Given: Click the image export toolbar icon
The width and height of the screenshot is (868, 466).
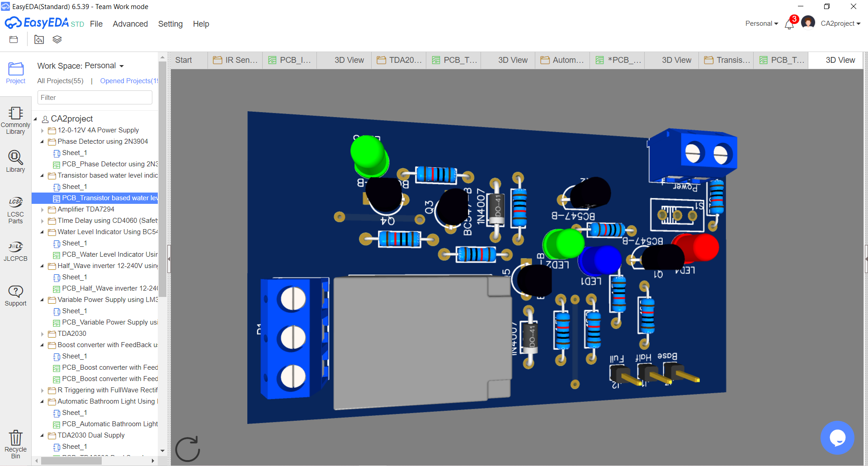Looking at the screenshot, I should (x=39, y=40).
